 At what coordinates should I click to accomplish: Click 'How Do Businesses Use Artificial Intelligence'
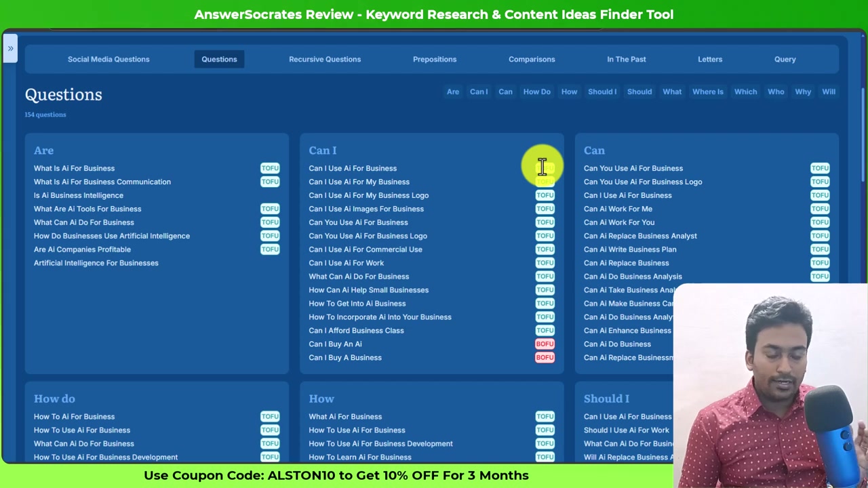[x=112, y=236]
